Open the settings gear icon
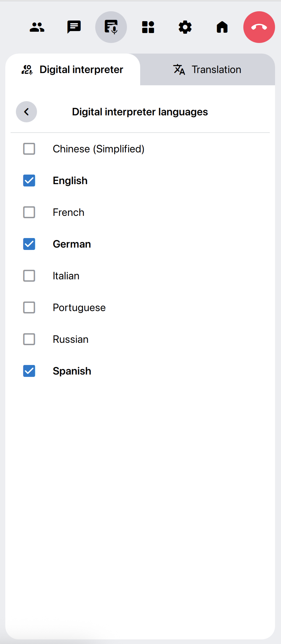Image resolution: width=281 pixels, height=644 pixels. point(185,27)
